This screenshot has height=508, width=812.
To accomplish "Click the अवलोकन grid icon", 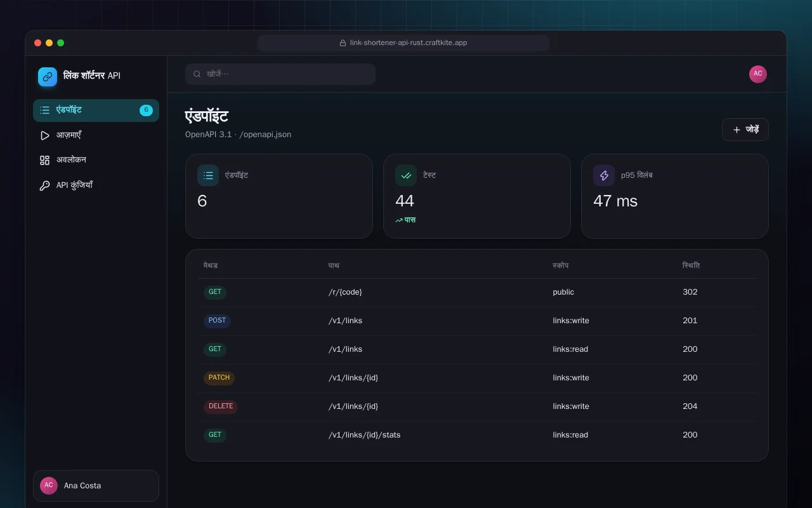I will coord(44,160).
